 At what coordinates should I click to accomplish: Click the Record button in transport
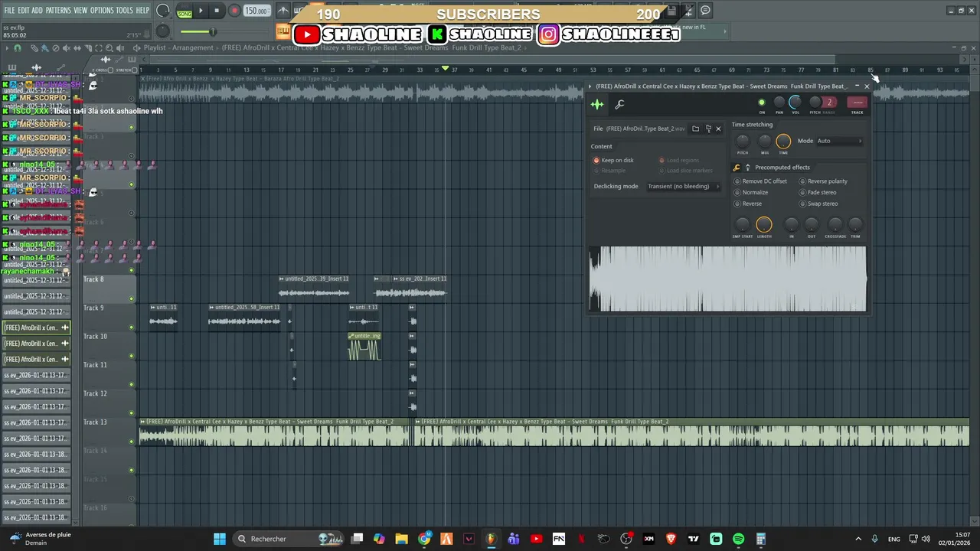point(234,11)
